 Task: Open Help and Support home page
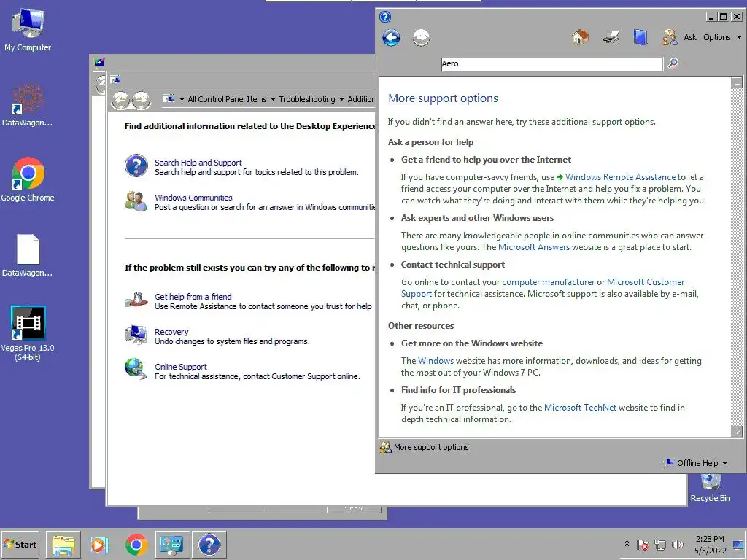[x=580, y=37]
